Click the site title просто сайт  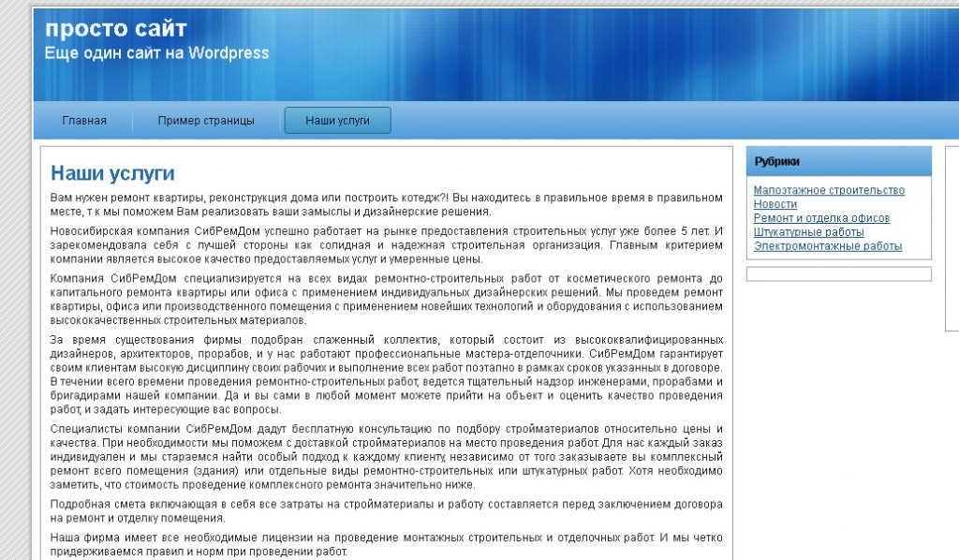(115, 29)
